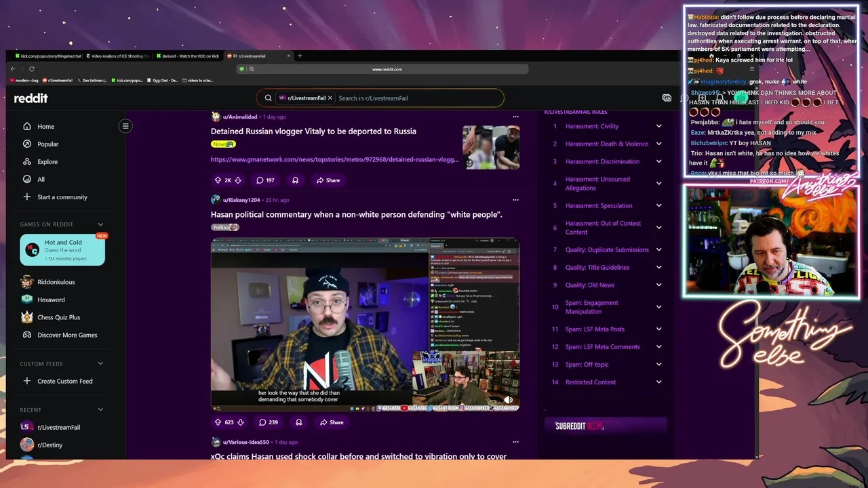This screenshot has height=488, width=868.
Task: Collapse the Reddit left navigation sidebar
Action: coord(125,126)
